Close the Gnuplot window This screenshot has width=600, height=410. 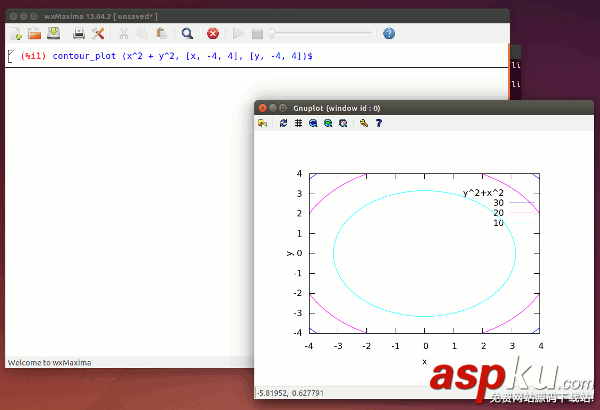pyautogui.click(x=262, y=108)
